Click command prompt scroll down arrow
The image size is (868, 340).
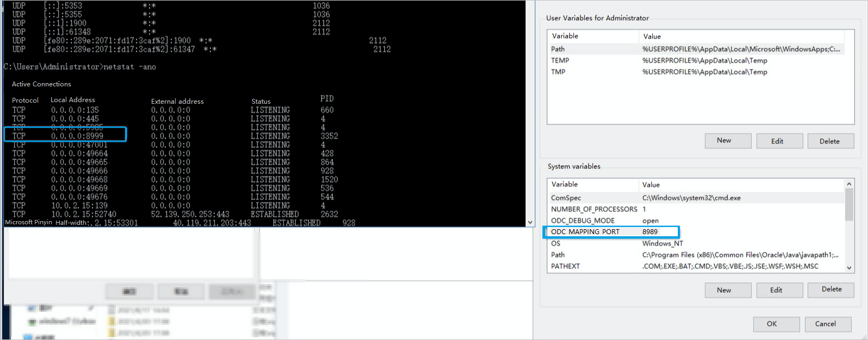530,222
